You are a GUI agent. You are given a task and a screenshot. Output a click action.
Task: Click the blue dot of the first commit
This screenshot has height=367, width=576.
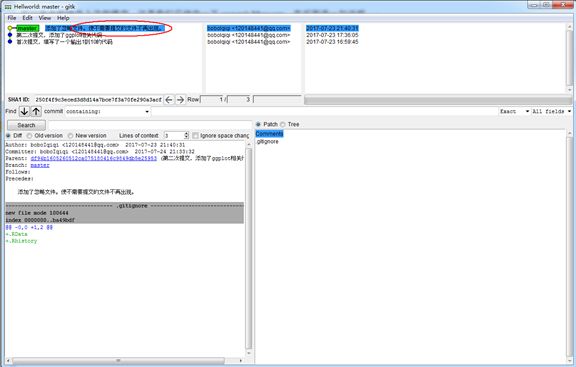pos(10,42)
